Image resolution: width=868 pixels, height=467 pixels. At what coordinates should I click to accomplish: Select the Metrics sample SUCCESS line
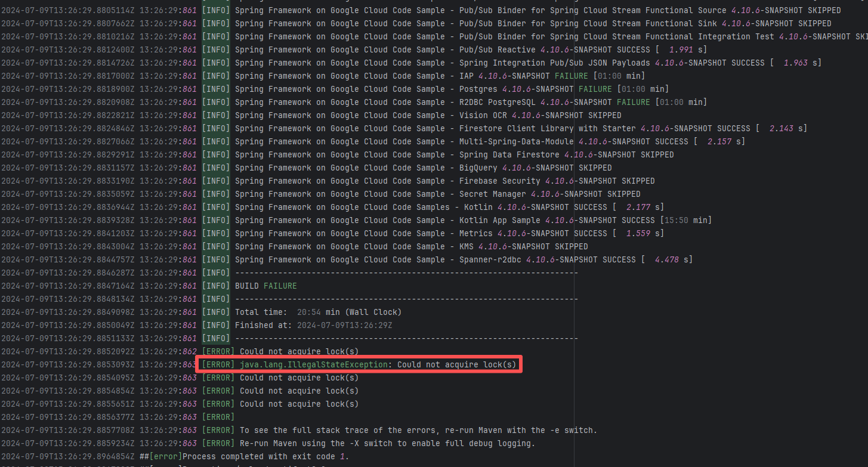tap(449, 233)
